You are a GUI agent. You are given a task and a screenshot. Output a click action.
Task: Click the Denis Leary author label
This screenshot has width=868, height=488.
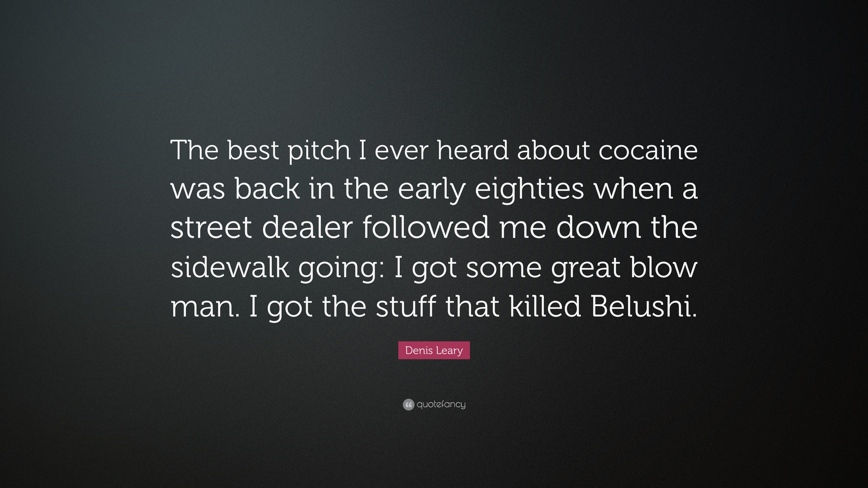tap(434, 351)
